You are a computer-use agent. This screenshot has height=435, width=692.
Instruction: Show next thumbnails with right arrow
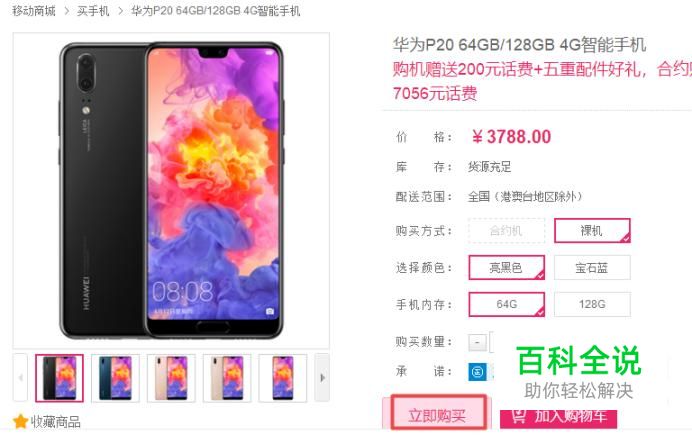(322, 378)
